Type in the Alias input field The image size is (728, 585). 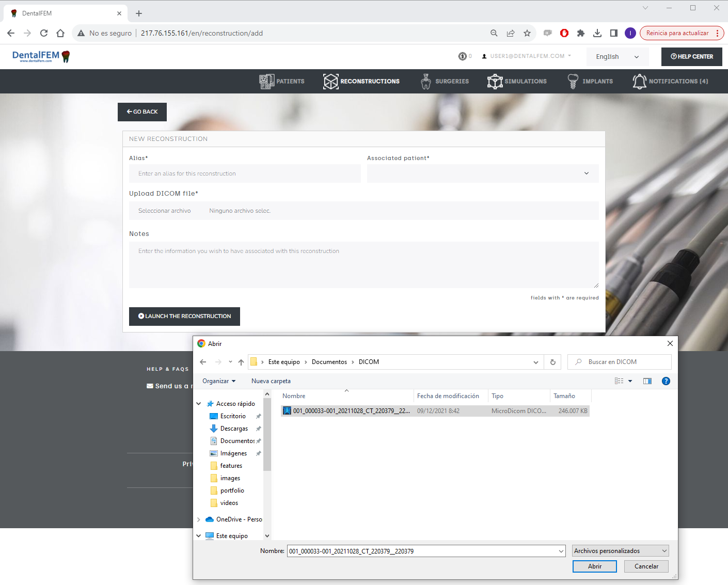(245, 173)
